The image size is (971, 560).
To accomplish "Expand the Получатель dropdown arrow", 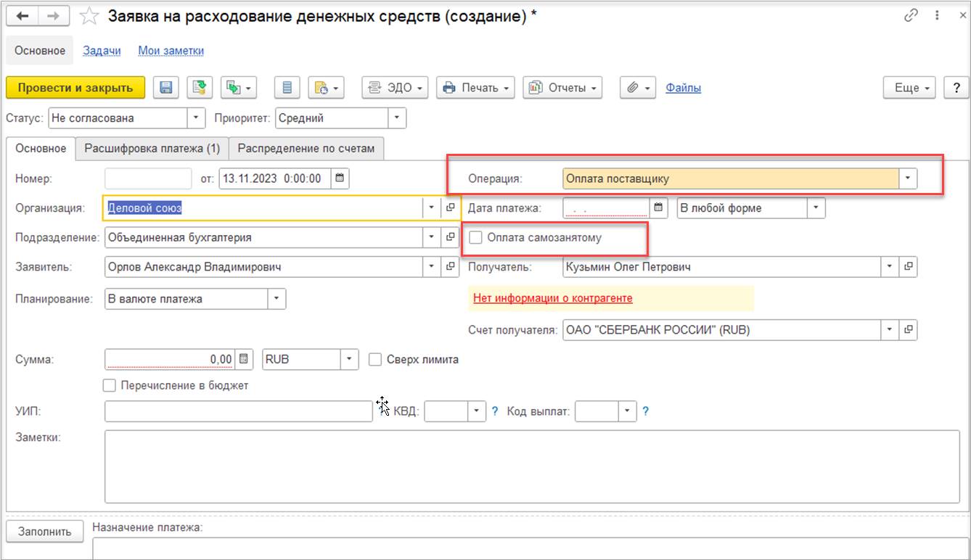I will click(x=890, y=267).
